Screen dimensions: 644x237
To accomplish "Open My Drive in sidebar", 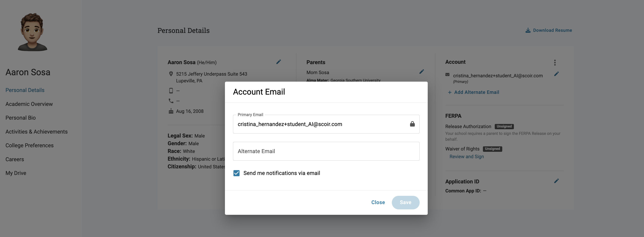I will coord(16,173).
